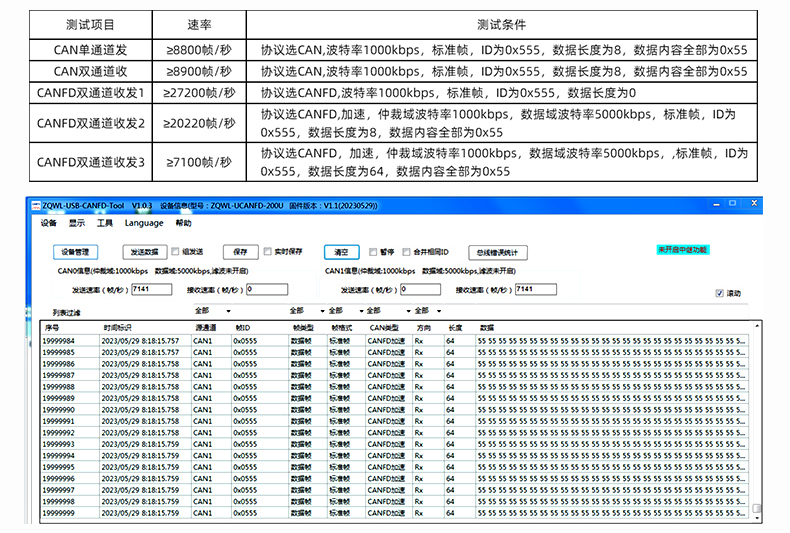The image size is (790, 533).
Task: Click the 清空 button to clear the list
Action: coord(340,252)
